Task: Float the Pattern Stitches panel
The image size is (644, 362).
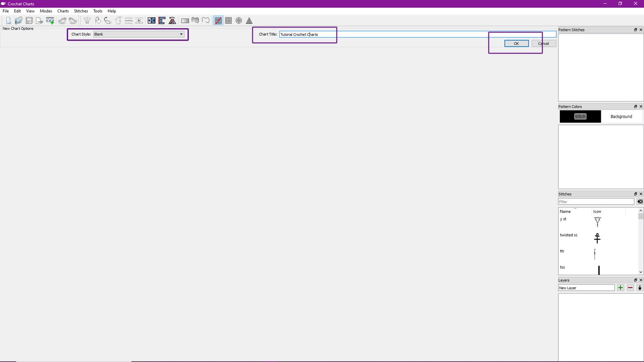Action: pos(636,30)
